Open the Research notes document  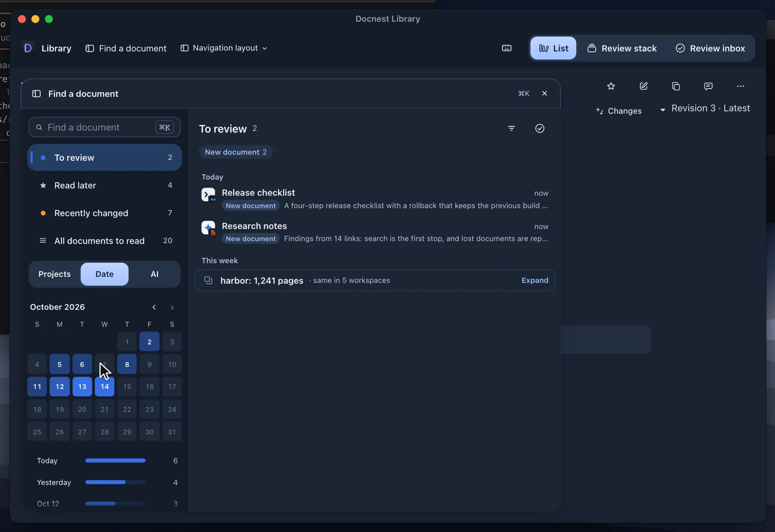click(x=375, y=232)
